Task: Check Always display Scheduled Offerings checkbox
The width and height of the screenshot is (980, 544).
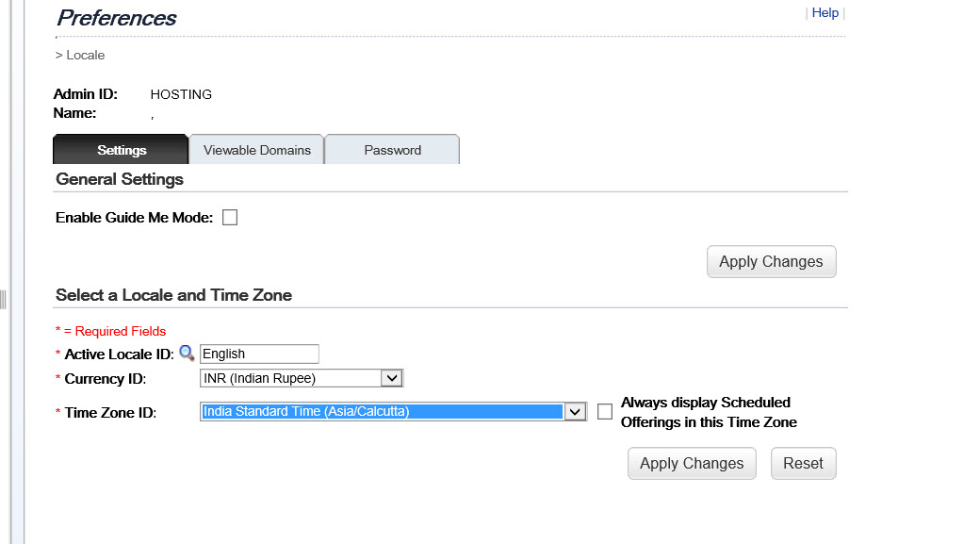Action: point(605,411)
